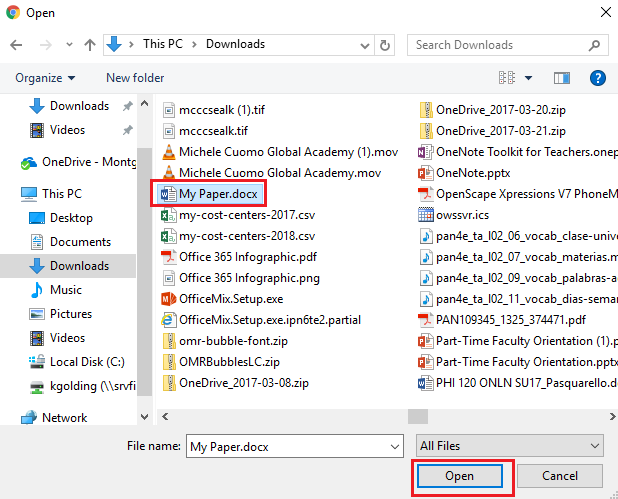The image size is (618, 499).
Task: Select Part-Time Faculty Orientation.pptx
Action: pyautogui.click(x=518, y=362)
